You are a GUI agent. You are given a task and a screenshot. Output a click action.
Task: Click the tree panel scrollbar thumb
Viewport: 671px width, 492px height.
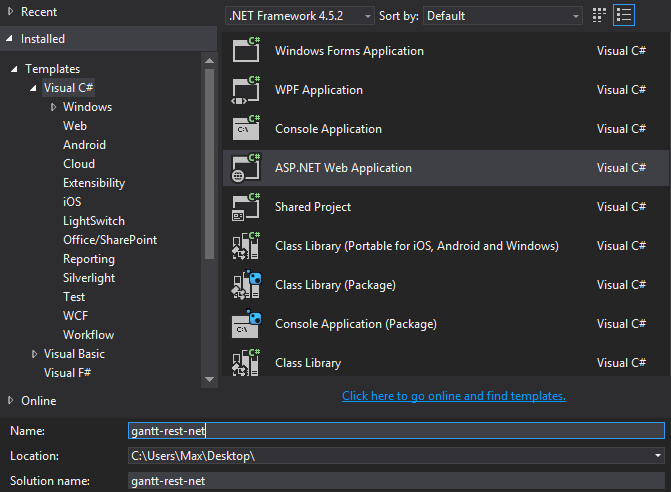[x=209, y=164]
